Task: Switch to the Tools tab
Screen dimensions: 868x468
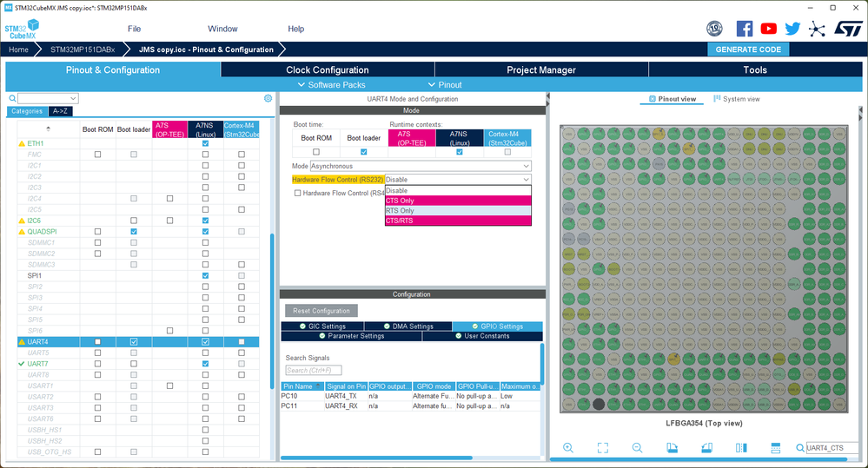Action: coord(755,69)
